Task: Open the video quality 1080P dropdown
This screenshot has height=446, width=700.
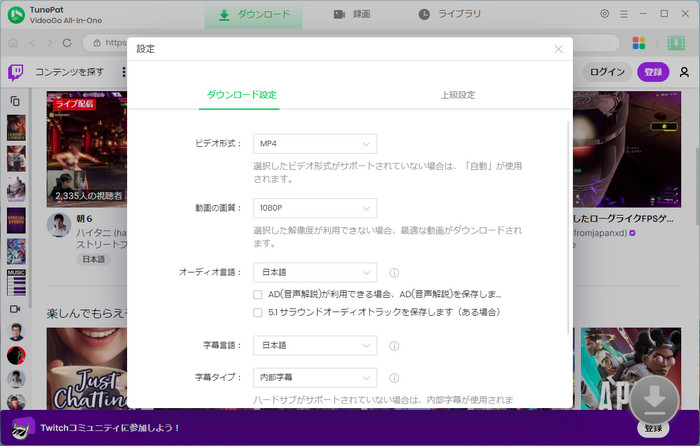Action: [315, 208]
